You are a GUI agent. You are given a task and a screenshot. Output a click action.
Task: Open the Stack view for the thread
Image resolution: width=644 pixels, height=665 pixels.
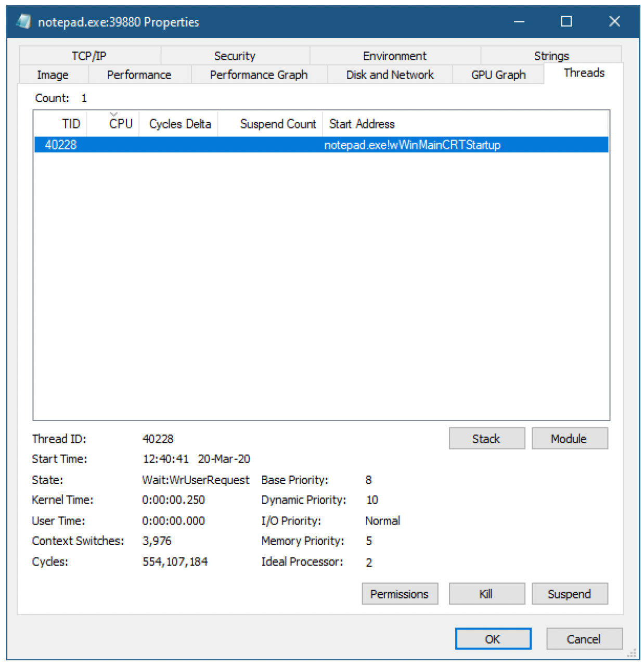click(487, 439)
